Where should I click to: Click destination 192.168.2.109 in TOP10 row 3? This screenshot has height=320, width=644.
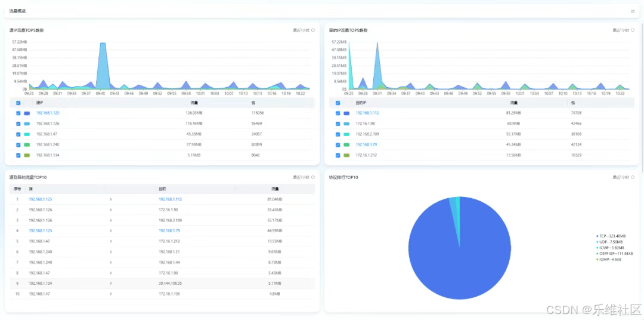coord(170,220)
